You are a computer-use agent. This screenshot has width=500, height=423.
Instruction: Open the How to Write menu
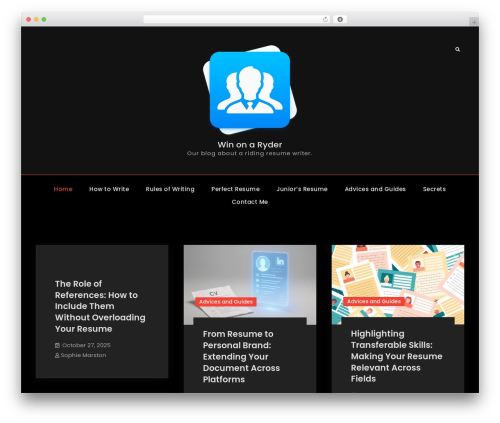pyautogui.click(x=109, y=189)
